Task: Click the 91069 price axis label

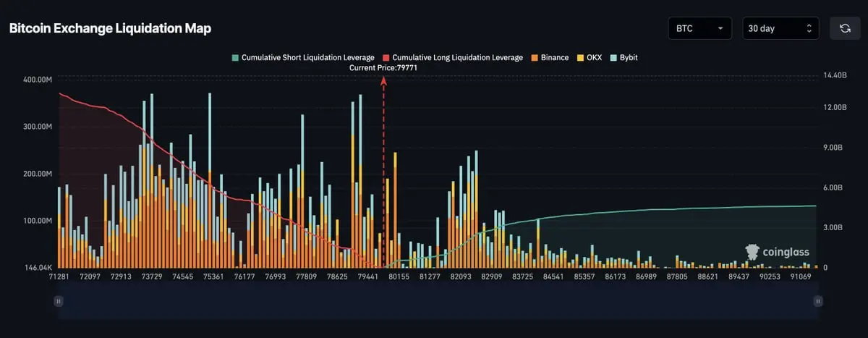Action: click(801, 277)
